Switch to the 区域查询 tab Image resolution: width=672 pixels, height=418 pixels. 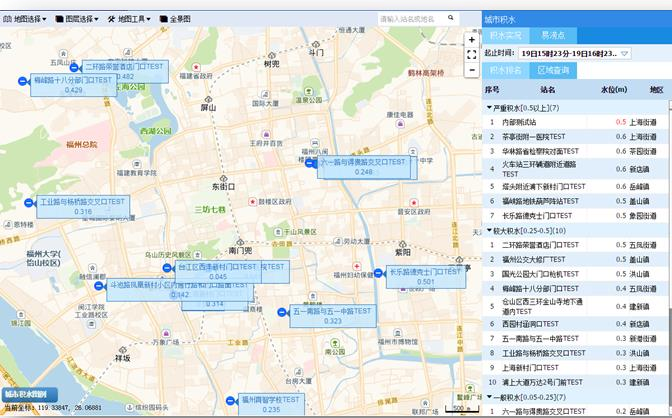[x=552, y=71]
